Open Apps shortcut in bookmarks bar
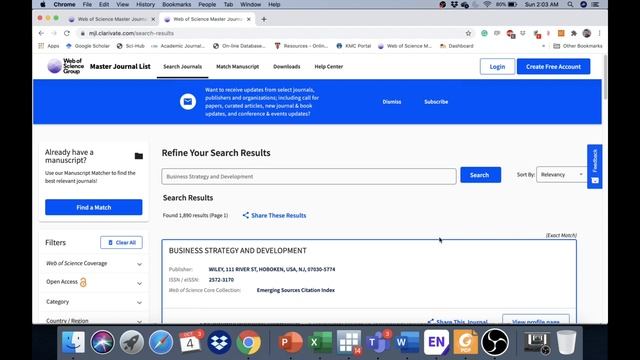Screen dimensions: 640x360 point(49,46)
